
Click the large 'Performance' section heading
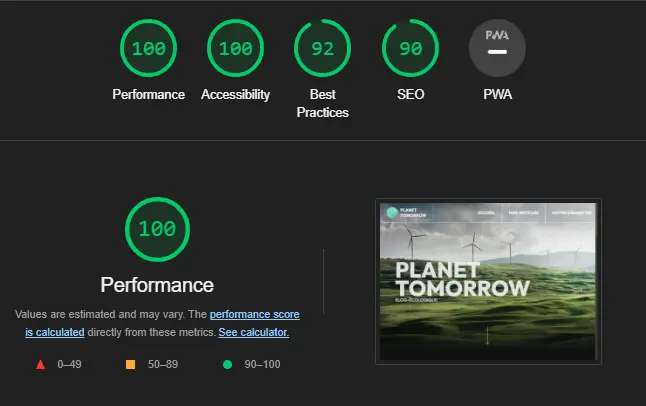coord(157,285)
